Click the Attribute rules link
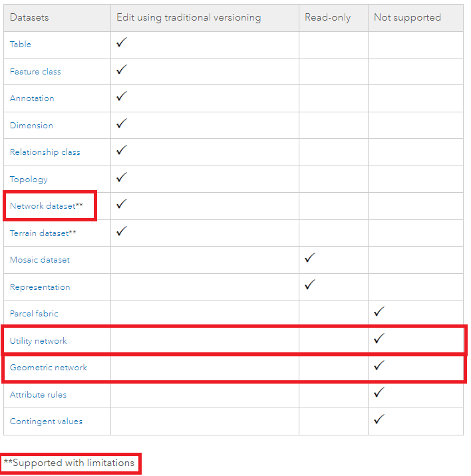 [x=38, y=395]
